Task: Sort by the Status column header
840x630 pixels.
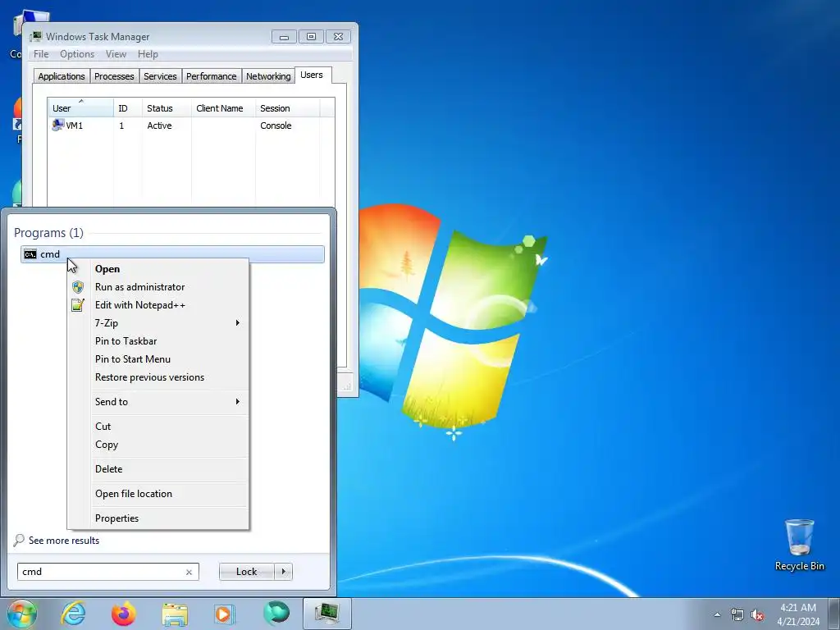Action: (166, 107)
